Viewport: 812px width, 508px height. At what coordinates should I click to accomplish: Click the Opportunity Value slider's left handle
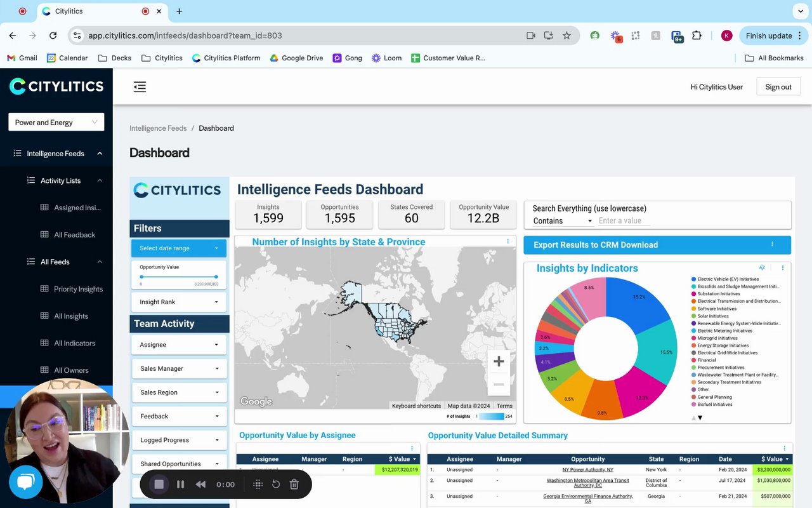[x=141, y=277]
